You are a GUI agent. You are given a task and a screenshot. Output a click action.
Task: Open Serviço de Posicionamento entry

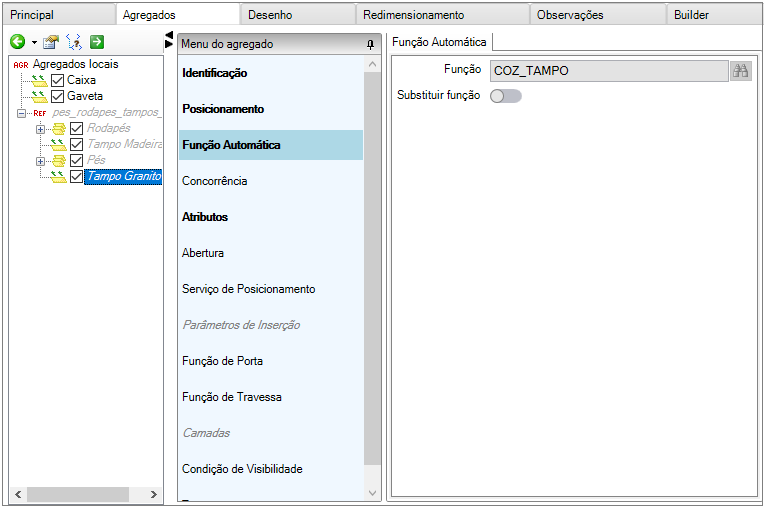(271, 289)
